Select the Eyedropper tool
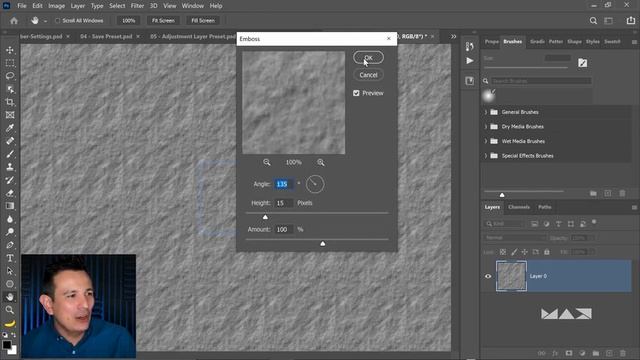Image resolution: width=640 pixels, height=360 pixels. pyautogui.click(x=10, y=128)
